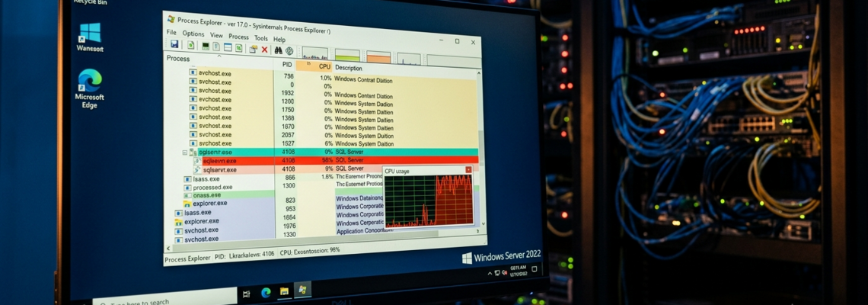This screenshot has height=305, width=868.
Task: Open the View menu
Action: coord(216,35)
